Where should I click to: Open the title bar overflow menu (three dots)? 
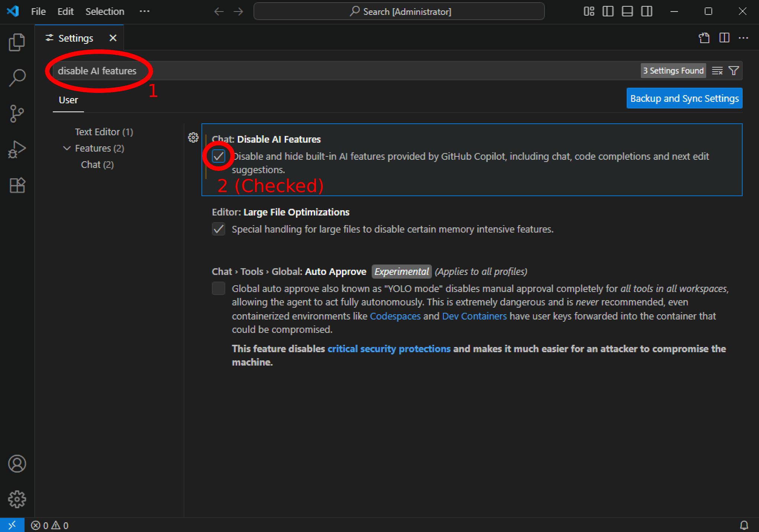[144, 12]
